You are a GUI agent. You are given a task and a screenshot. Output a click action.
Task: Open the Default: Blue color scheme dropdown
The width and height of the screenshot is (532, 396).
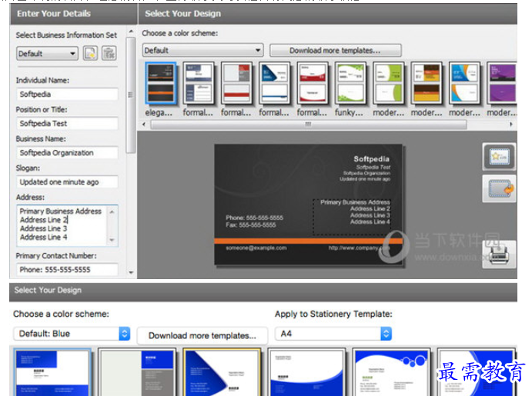tap(72, 334)
